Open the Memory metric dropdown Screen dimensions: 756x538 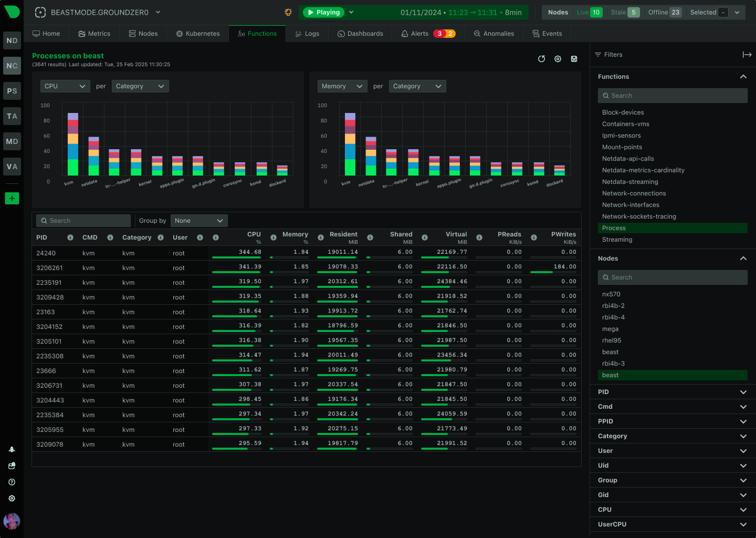click(342, 86)
